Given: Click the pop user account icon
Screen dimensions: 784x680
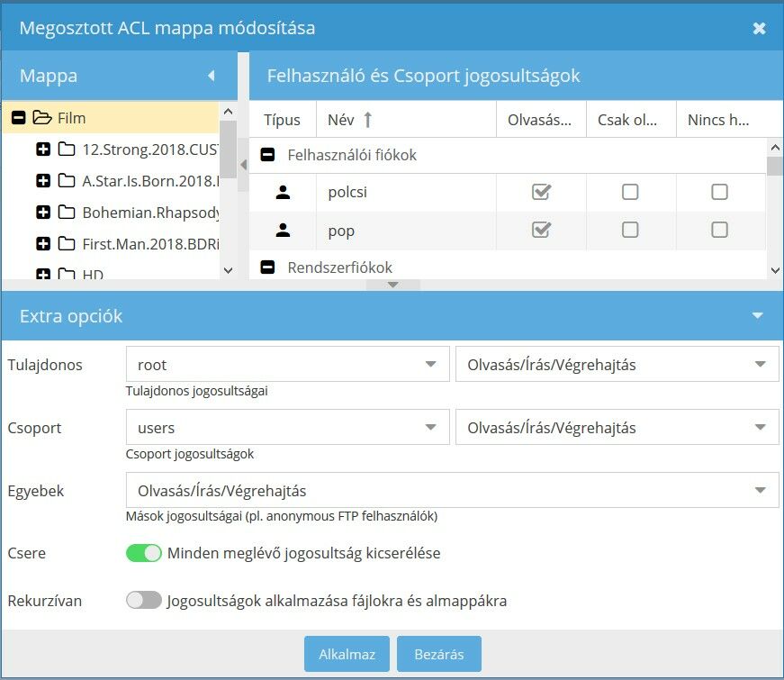Looking at the screenshot, I should click(x=283, y=231).
